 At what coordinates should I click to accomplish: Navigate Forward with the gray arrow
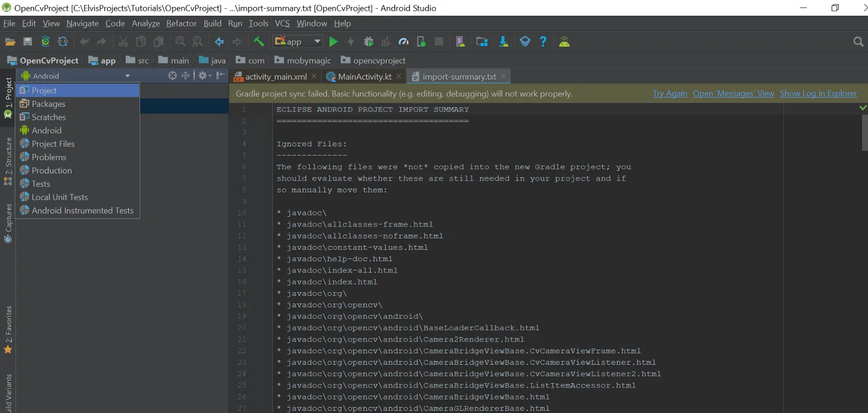[237, 42]
